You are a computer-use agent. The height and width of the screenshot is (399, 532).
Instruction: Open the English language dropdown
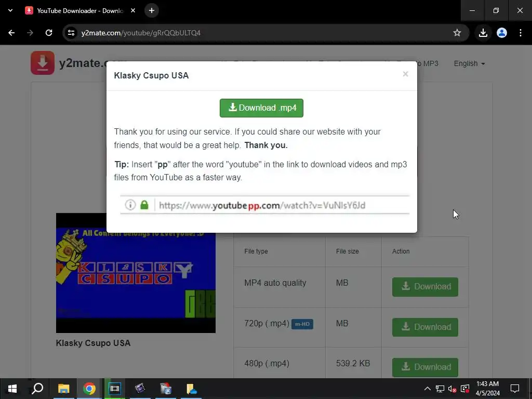[469, 63]
